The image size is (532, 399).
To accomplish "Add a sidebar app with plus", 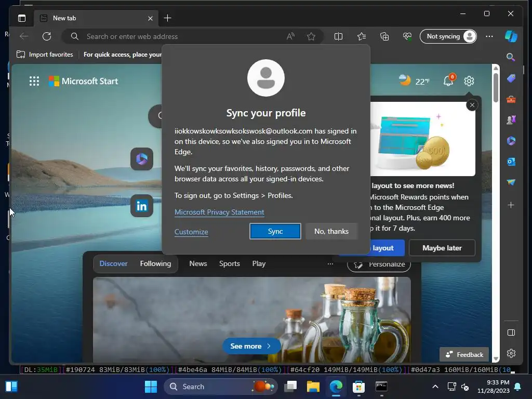I will [511, 205].
